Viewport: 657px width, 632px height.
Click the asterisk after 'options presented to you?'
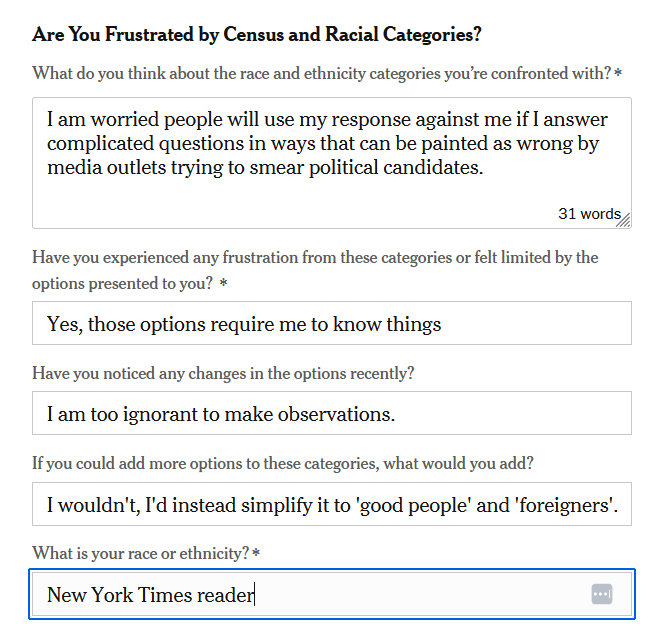(x=223, y=284)
